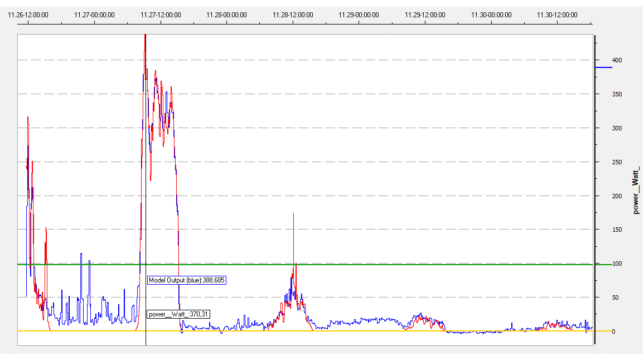The width and height of the screenshot is (644, 361).
Task: Click the 11.29-12:00:00 time axis label
Action: (425, 15)
